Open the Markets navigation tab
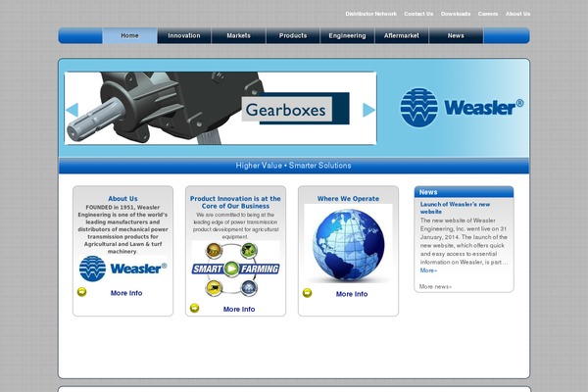The width and height of the screenshot is (588, 392). pyautogui.click(x=238, y=35)
